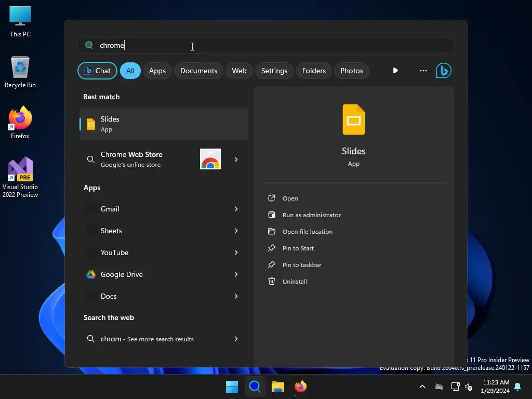
Task: Expand the Sheets app result arrow
Action: tap(236, 231)
